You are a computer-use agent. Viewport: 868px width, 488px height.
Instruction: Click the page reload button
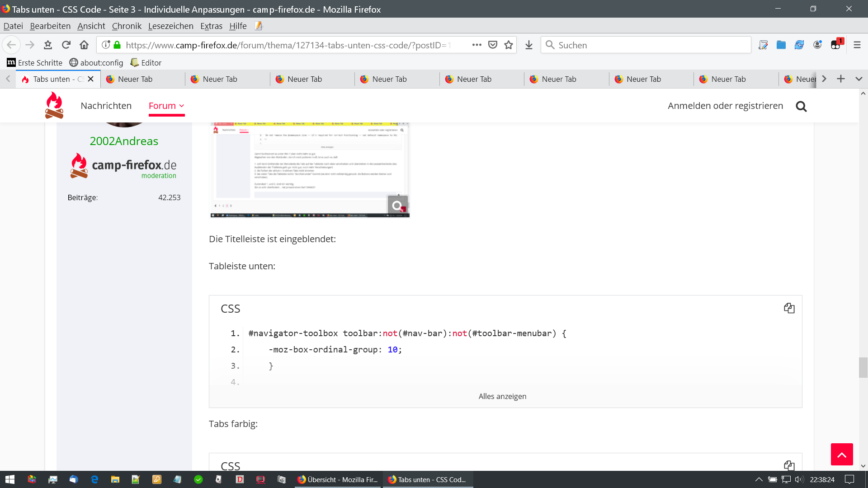66,45
